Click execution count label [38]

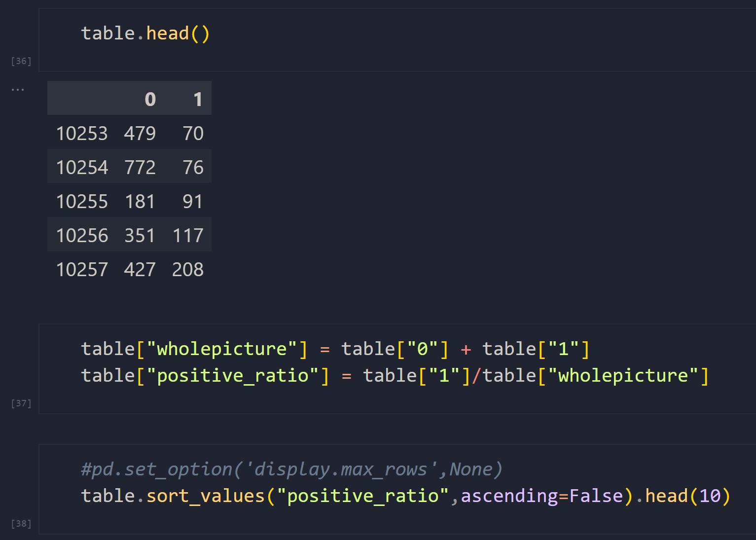point(21,524)
